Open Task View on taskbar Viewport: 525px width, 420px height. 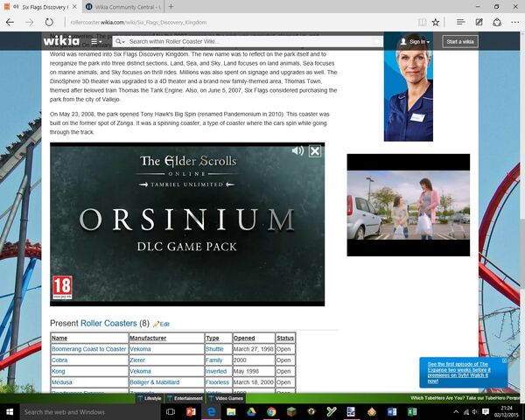(x=171, y=411)
